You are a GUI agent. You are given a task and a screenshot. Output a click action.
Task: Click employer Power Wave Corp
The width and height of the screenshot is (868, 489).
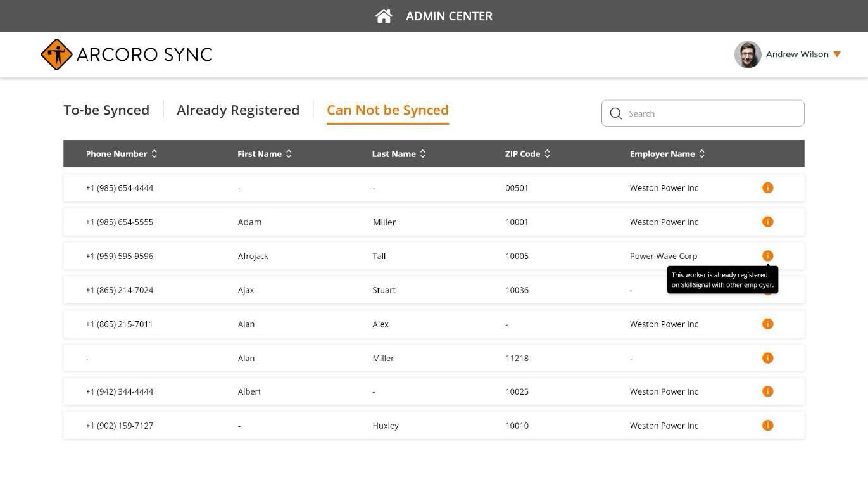(664, 257)
